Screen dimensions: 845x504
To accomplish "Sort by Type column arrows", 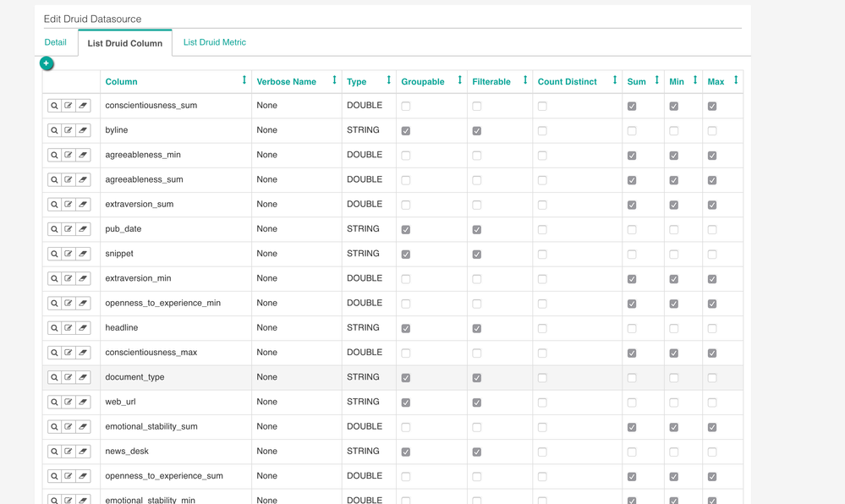I will (389, 80).
